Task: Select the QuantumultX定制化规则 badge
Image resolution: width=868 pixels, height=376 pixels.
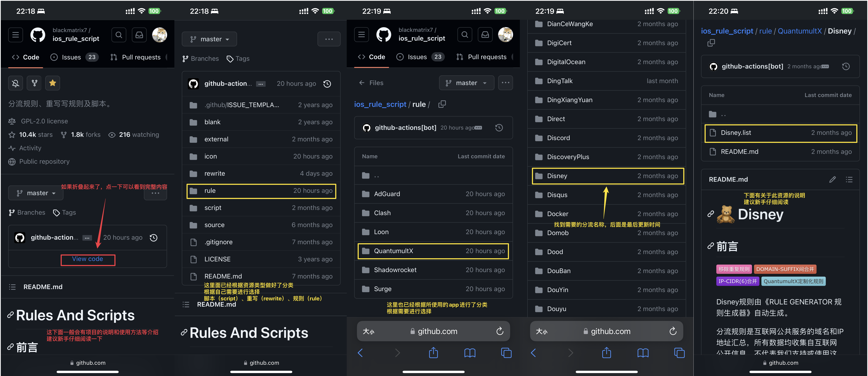Action: pyautogui.click(x=793, y=281)
